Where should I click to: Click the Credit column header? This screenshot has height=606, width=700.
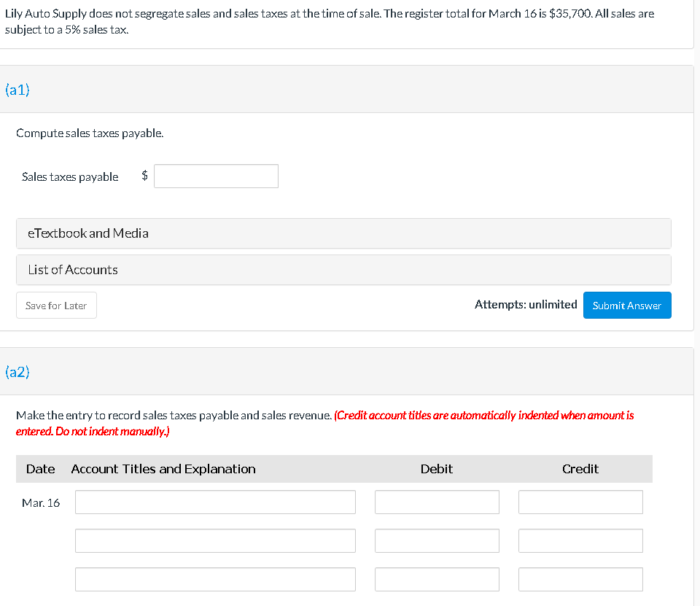[x=580, y=469]
